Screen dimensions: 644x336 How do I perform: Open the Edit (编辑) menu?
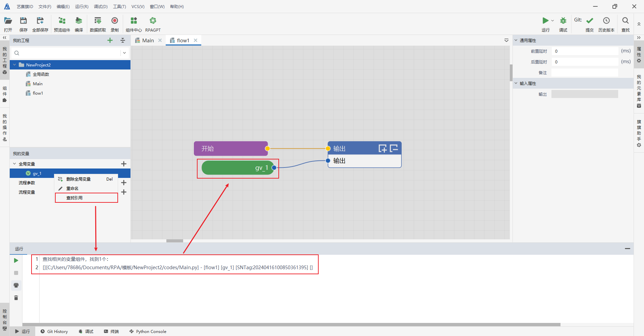tap(63, 7)
